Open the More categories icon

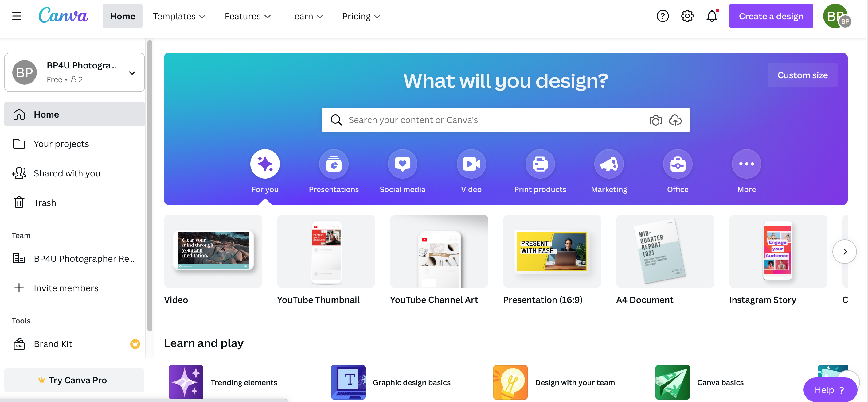coord(746,164)
